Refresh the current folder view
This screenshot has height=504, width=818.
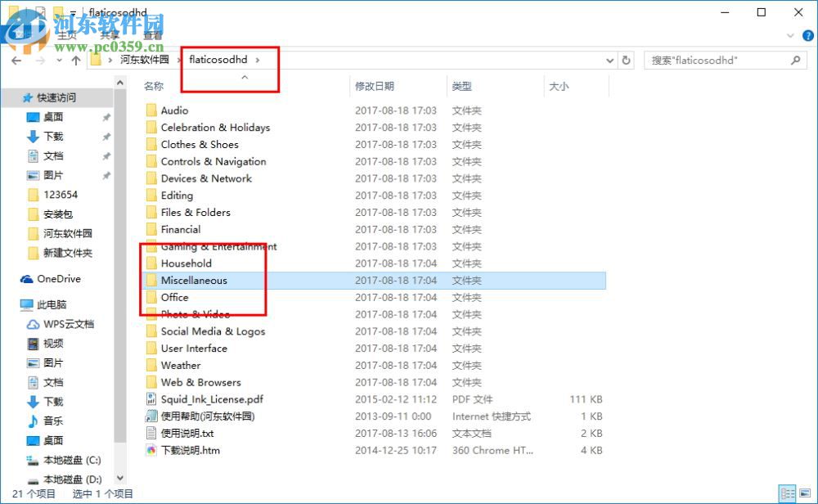[x=626, y=61]
